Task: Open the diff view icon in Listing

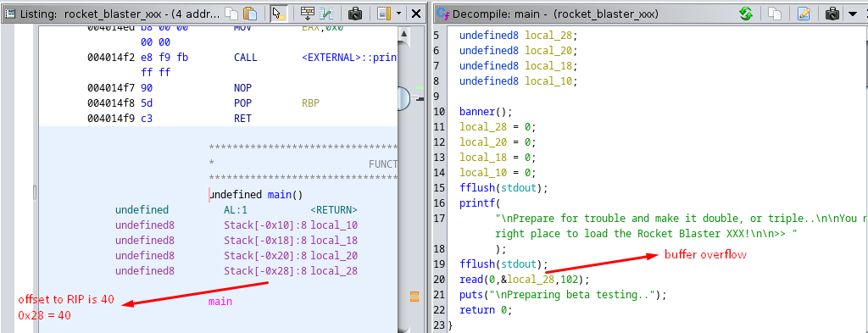Action: [326, 13]
